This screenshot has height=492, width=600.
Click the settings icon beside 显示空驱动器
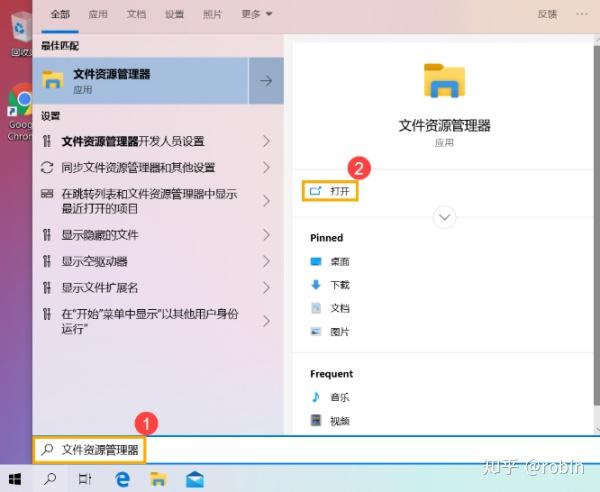tap(47, 262)
